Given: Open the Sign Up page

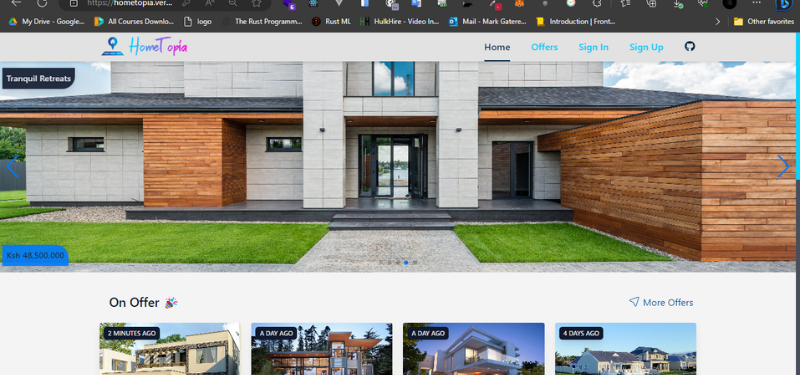Looking at the screenshot, I should pos(646,47).
